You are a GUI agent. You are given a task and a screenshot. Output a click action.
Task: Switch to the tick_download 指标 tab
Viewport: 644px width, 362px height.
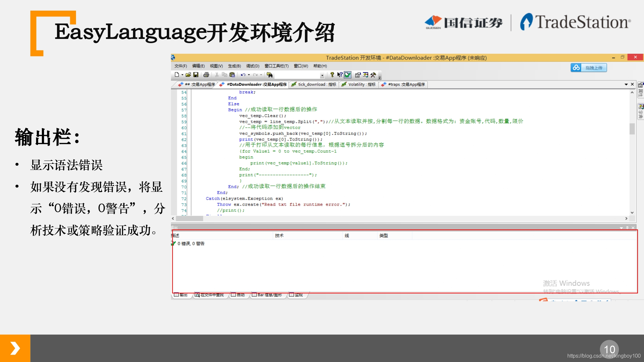[x=314, y=84]
